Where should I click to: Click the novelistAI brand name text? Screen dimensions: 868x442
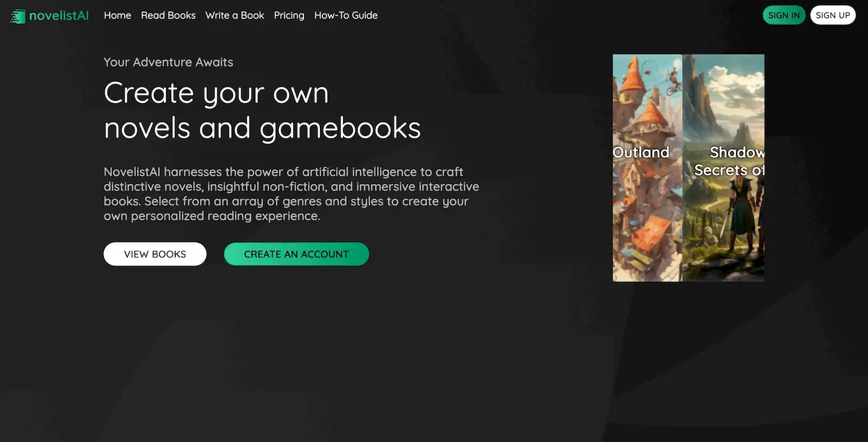(59, 15)
